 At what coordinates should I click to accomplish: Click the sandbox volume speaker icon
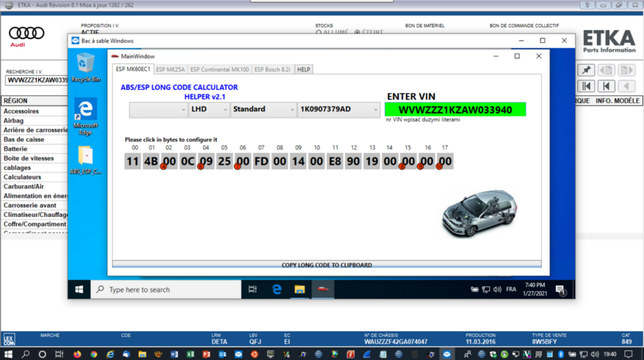498,289
